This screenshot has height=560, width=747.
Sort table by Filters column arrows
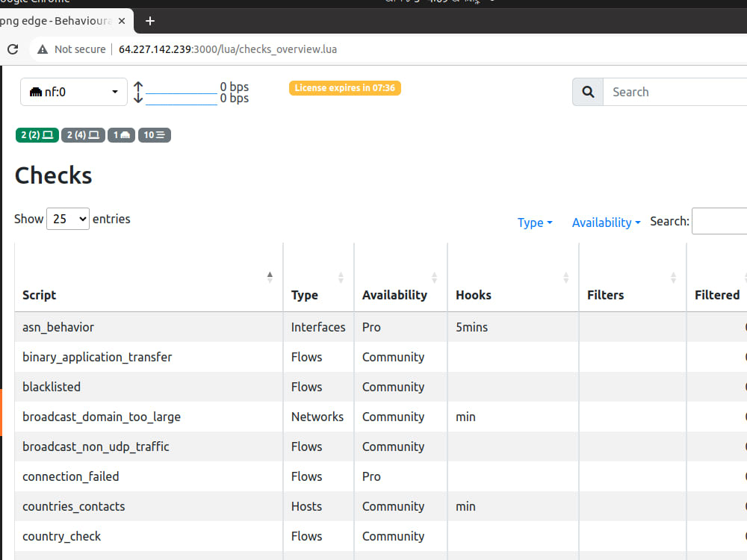point(673,278)
